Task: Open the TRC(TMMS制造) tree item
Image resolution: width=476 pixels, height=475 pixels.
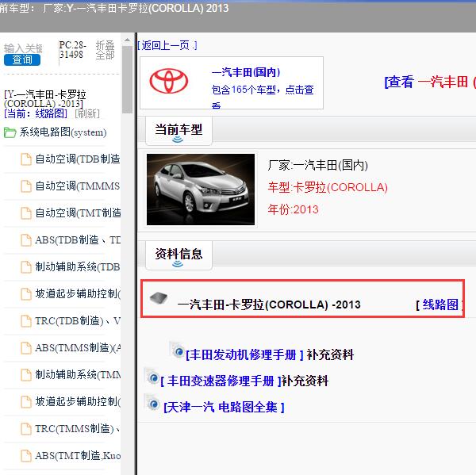Action: (x=78, y=428)
